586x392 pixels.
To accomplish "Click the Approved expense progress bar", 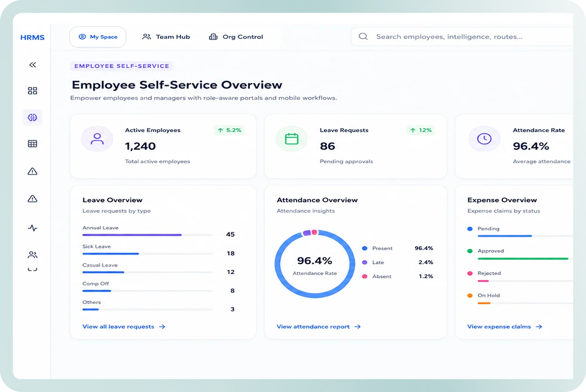I will click(525, 258).
